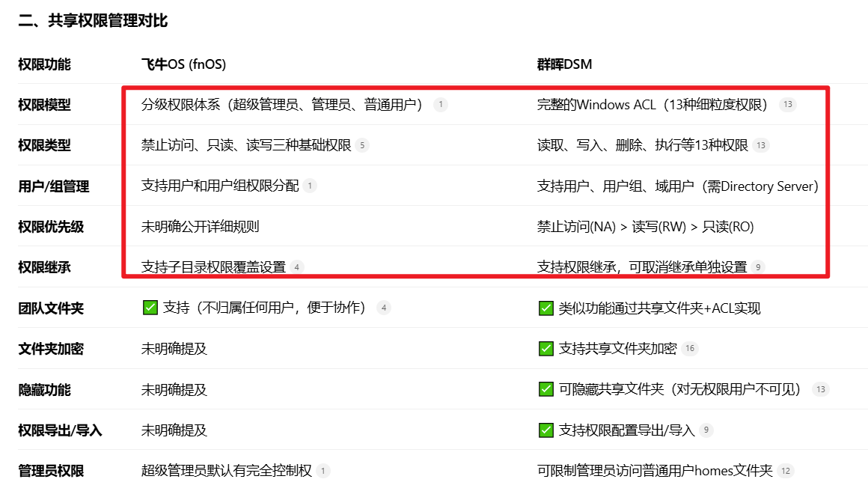The height and width of the screenshot is (500, 868).
Task: Click green check before 支持权限配置导出/导入
Action: [x=545, y=430]
